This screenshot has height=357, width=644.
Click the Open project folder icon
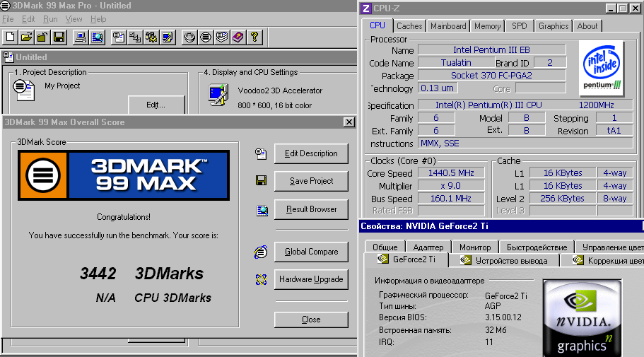coord(26,37)
